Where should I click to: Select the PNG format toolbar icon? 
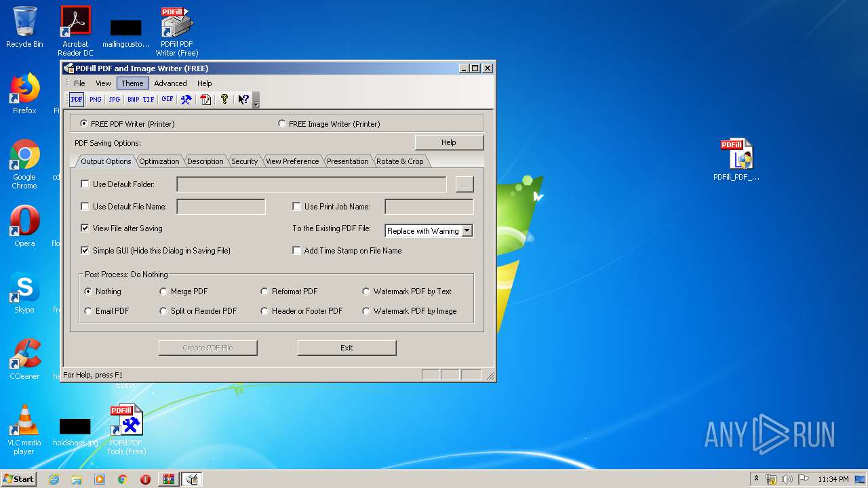96,100
